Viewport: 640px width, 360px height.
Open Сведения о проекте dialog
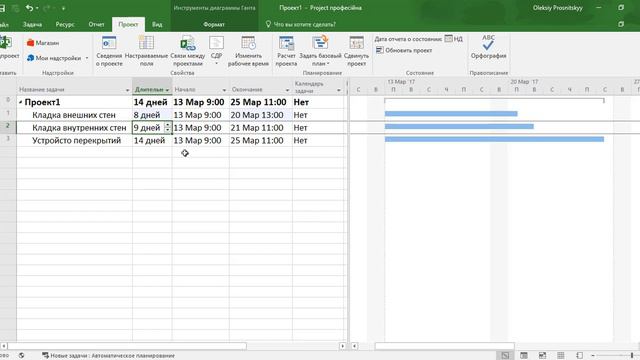[109, 51]
